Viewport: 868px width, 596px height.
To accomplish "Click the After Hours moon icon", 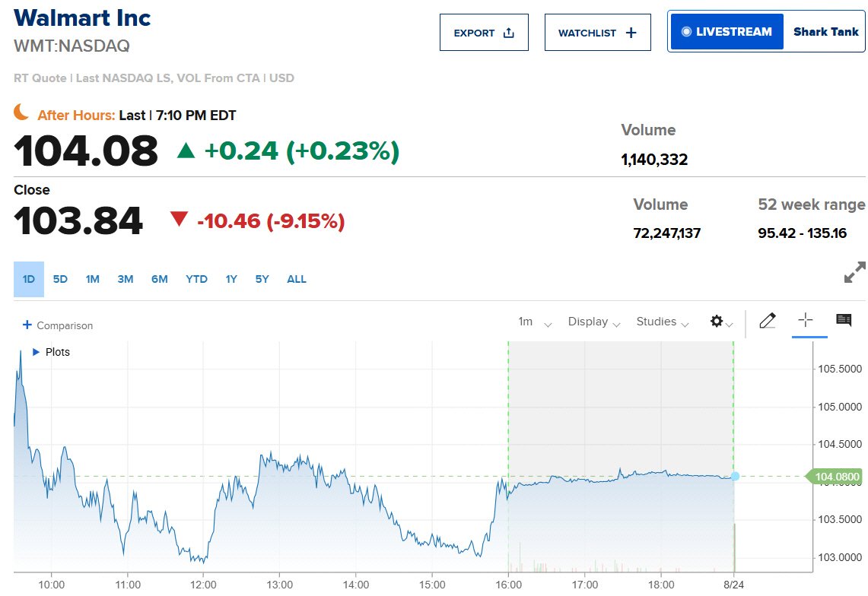I will pos(21,112).
